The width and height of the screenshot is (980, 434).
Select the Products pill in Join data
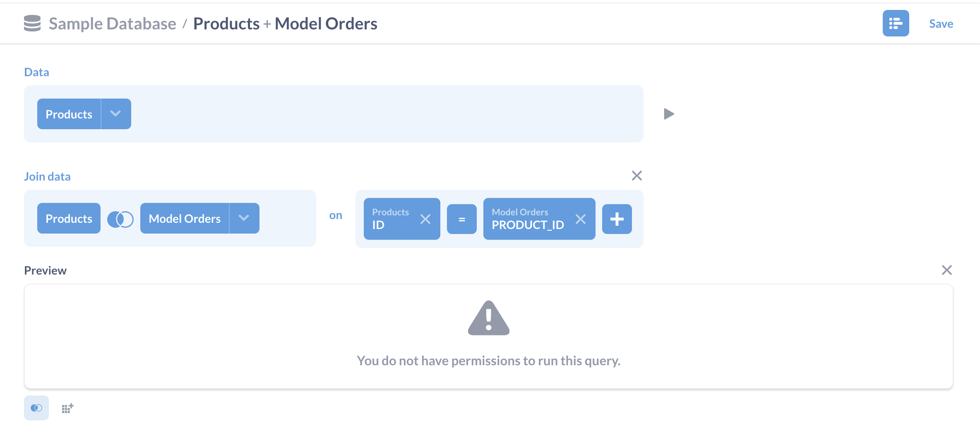(69, 218)
